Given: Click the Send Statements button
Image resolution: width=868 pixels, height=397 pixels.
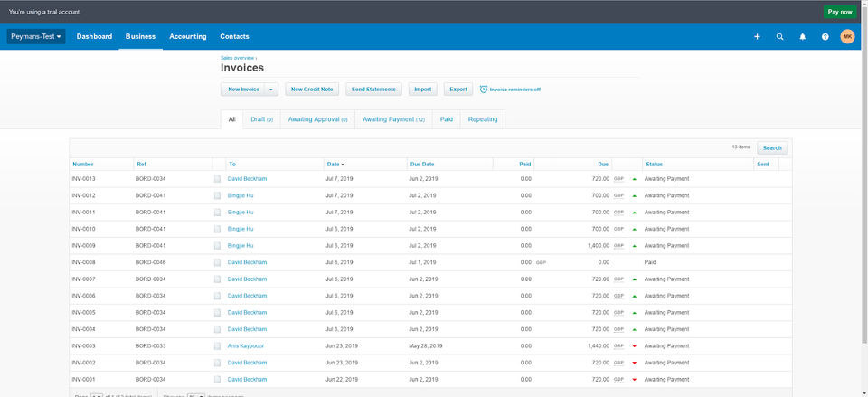Looking at the screenshot, I should (x=373, y=90).
